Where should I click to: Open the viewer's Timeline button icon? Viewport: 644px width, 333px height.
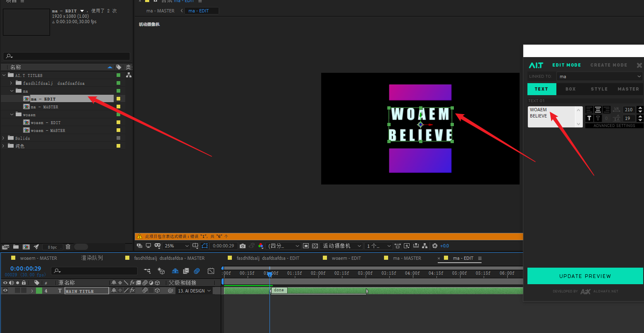(416, 246)
